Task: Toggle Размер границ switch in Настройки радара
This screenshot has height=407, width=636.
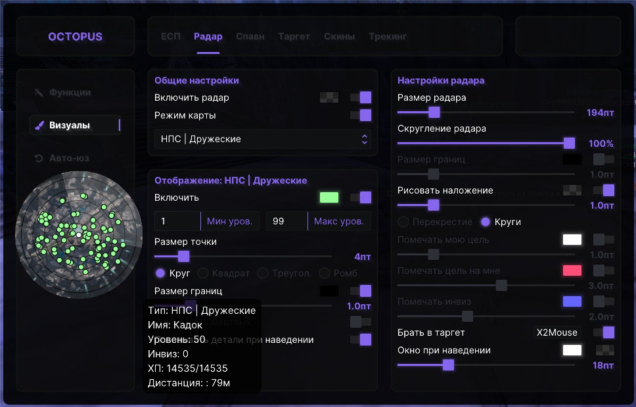Action: click(x=604, y=159)
